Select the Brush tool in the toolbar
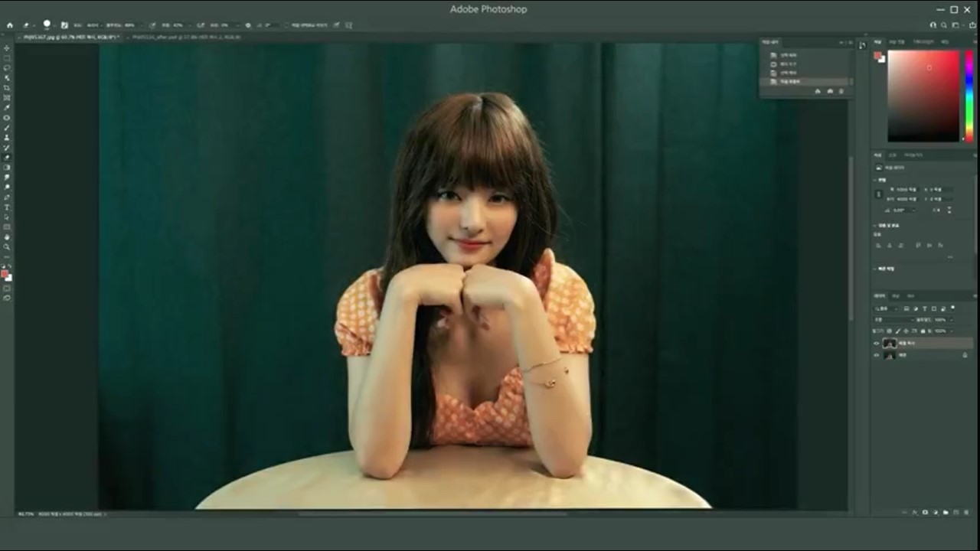The width and height of the screenshot is (980, 551). tap(7, 127)
